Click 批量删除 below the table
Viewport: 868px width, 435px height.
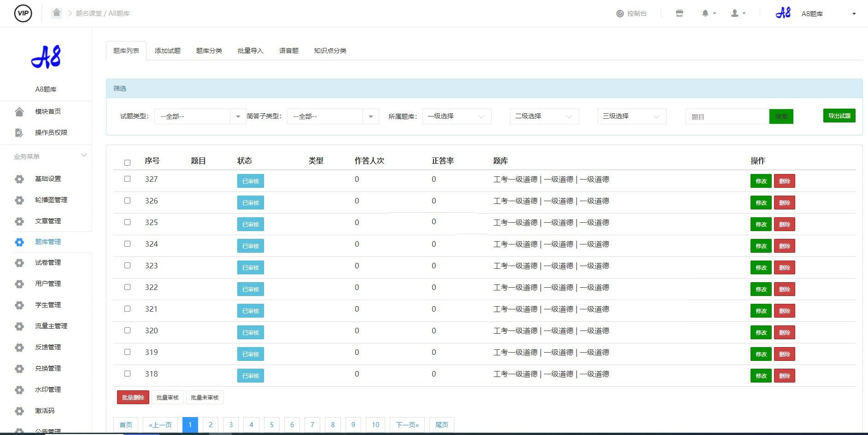[133, 397]
